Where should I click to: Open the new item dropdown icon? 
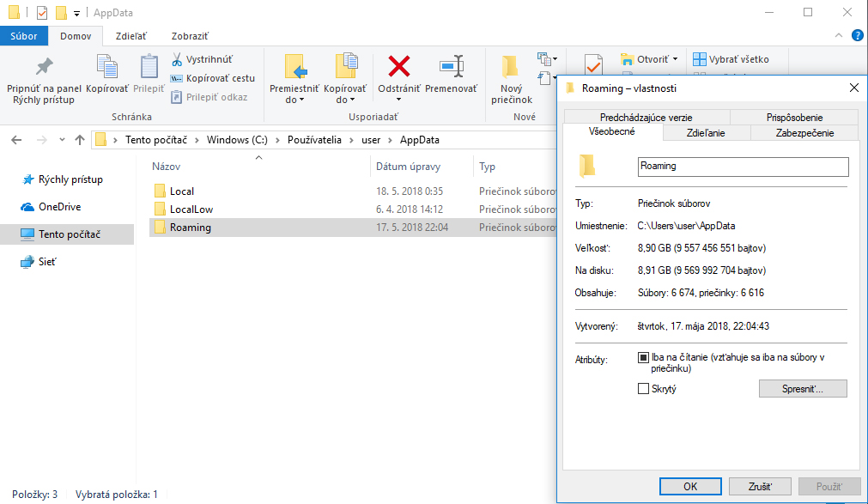tap(548, 58)
